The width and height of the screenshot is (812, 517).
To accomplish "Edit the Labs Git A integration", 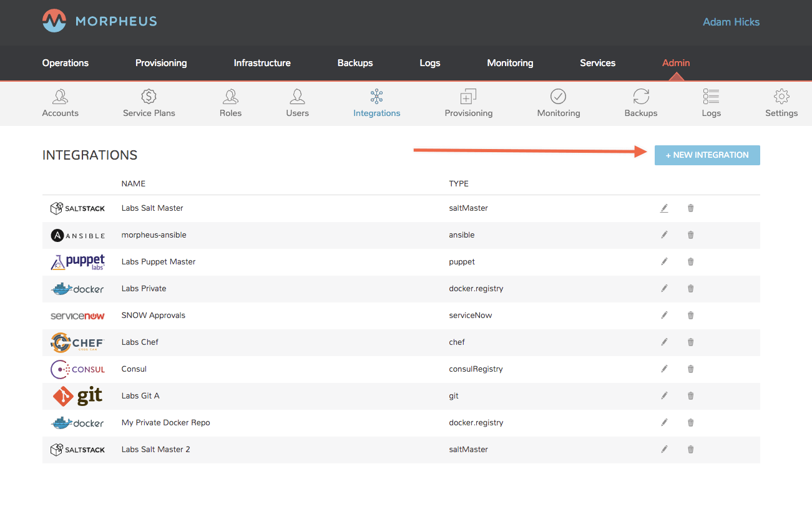I will (x=664, y=396).
